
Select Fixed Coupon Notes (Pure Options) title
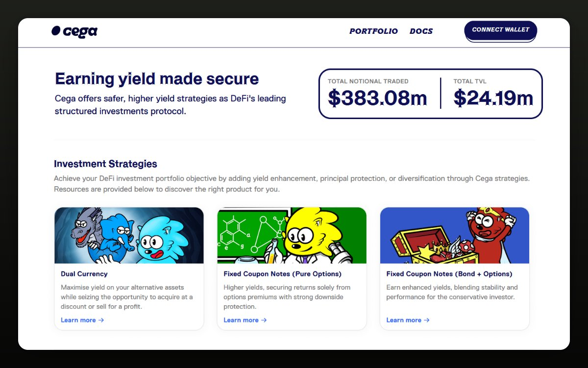282,274
